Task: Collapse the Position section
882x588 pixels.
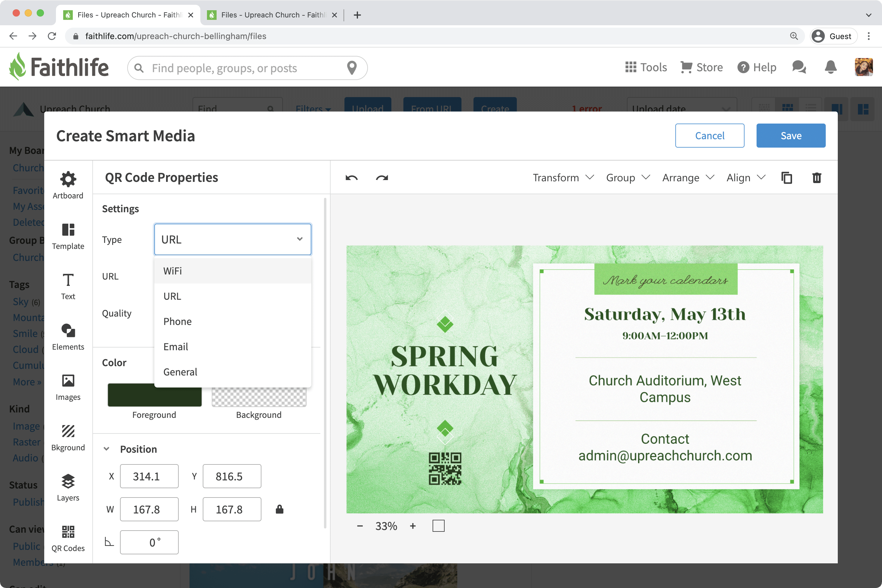Action: click(106, 449)
